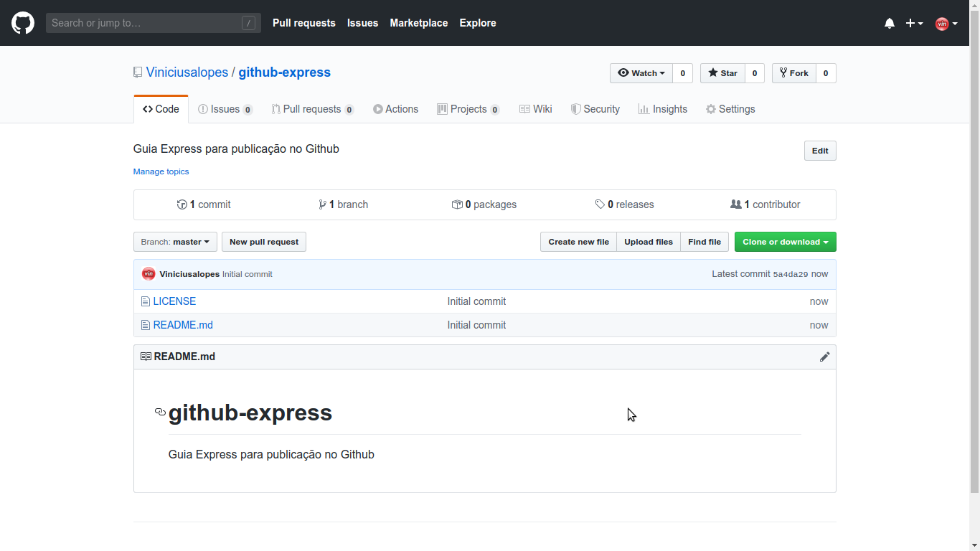The image size is (980, 551).
Task: Open the GitHub home via Octocat logo
Action: pos(23,23)
